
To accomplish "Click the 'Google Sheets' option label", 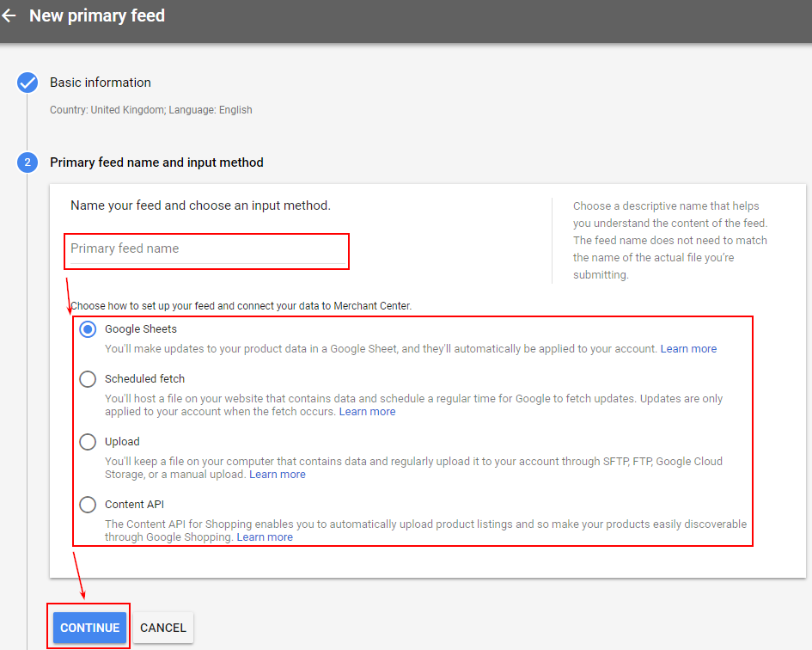I will [140, 329].
